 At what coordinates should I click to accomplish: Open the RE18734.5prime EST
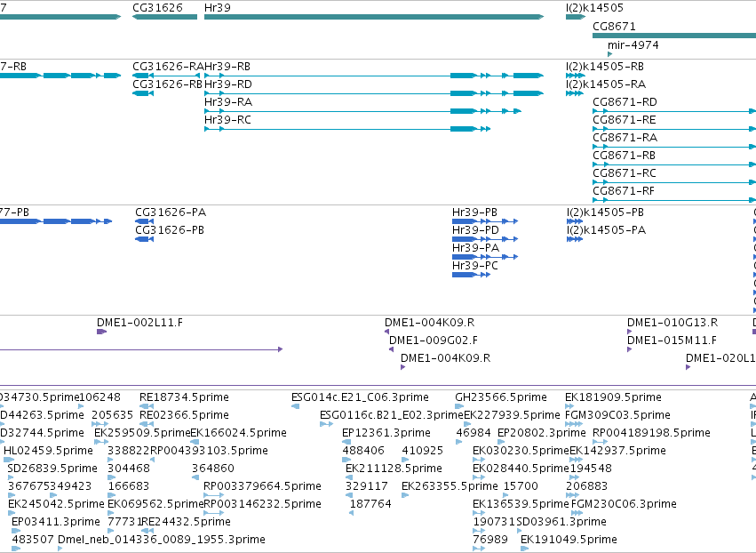184,397
